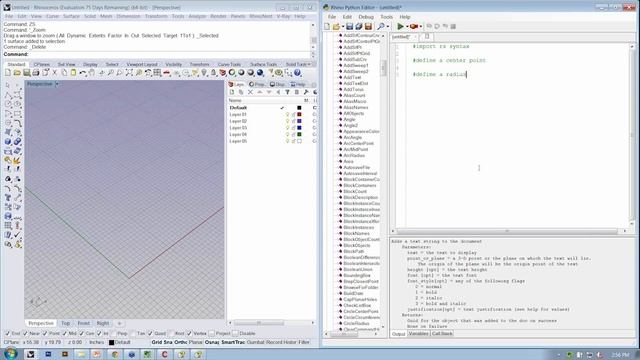This screenshot has height=360, width=640.
Task: Click Open folder icon in Rhino toolbar
Action: coord(17,73)
